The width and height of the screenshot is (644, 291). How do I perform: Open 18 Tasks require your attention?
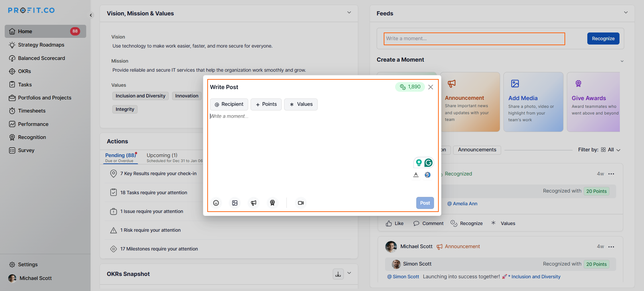coord(154,193)
